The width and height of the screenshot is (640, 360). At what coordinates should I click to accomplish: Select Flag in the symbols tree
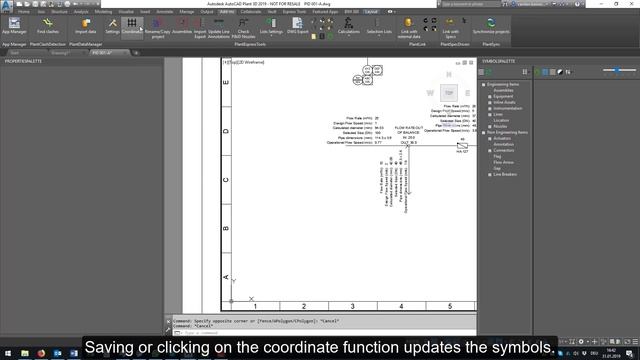point(497,156)
